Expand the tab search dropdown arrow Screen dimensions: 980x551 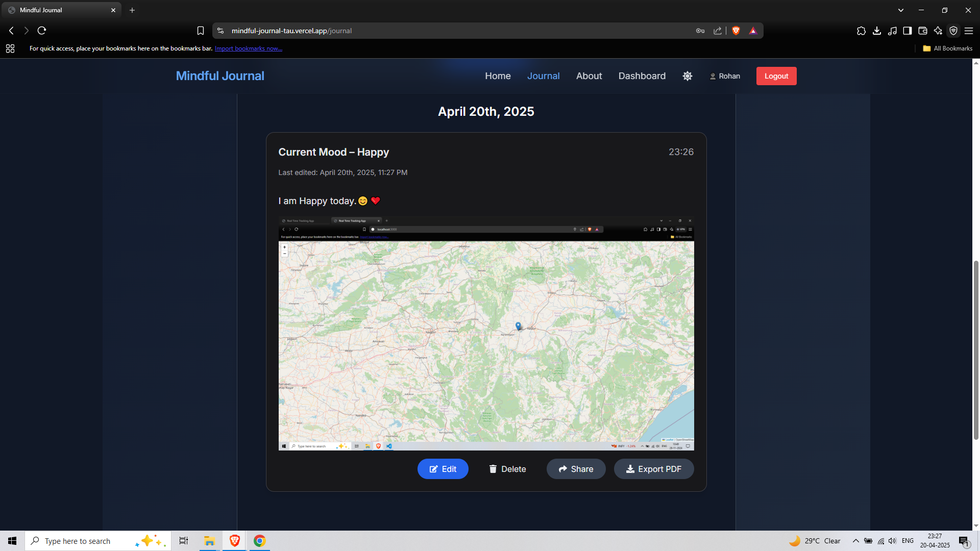(900, 10)
